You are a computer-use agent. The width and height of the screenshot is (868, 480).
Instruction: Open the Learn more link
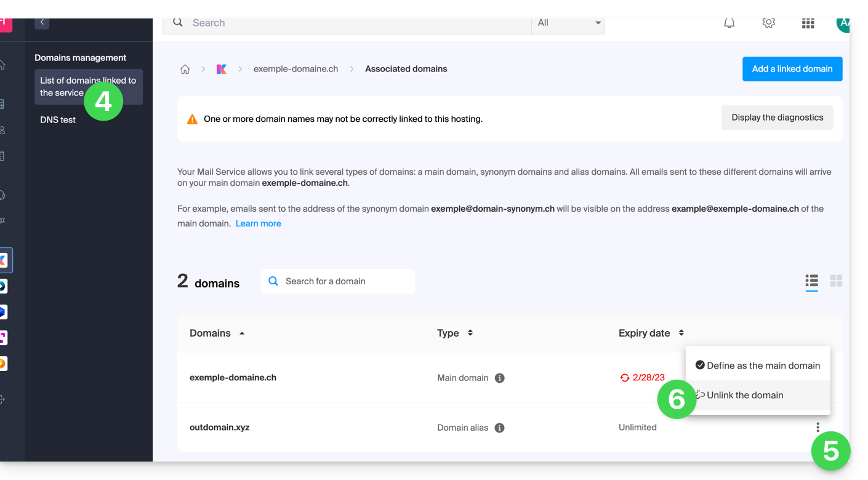click(258, 223)
